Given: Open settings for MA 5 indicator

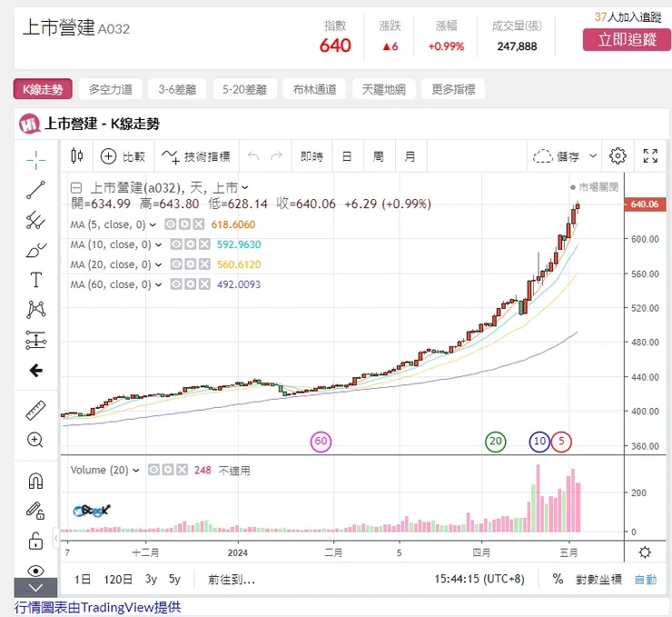Looking at the screenshot, I should (184, 224).
